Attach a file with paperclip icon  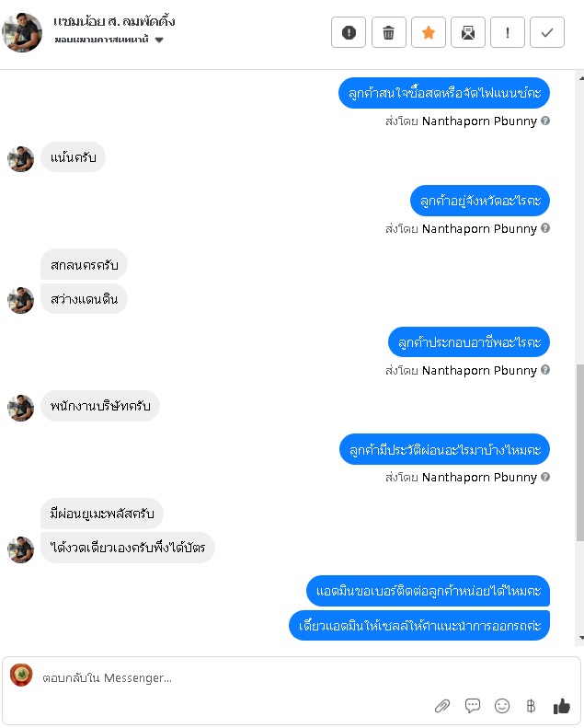(442, 706)
